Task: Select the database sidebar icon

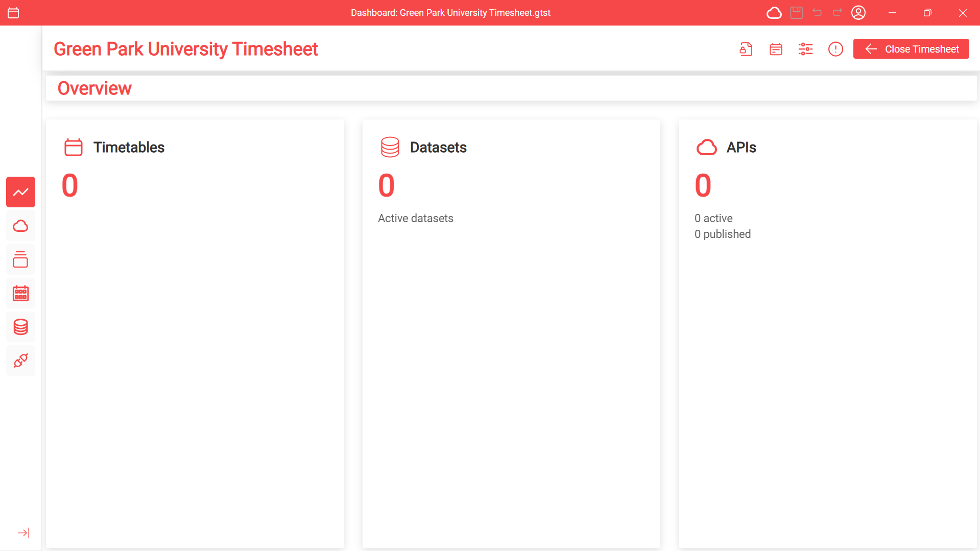Action: pos(21,327)
